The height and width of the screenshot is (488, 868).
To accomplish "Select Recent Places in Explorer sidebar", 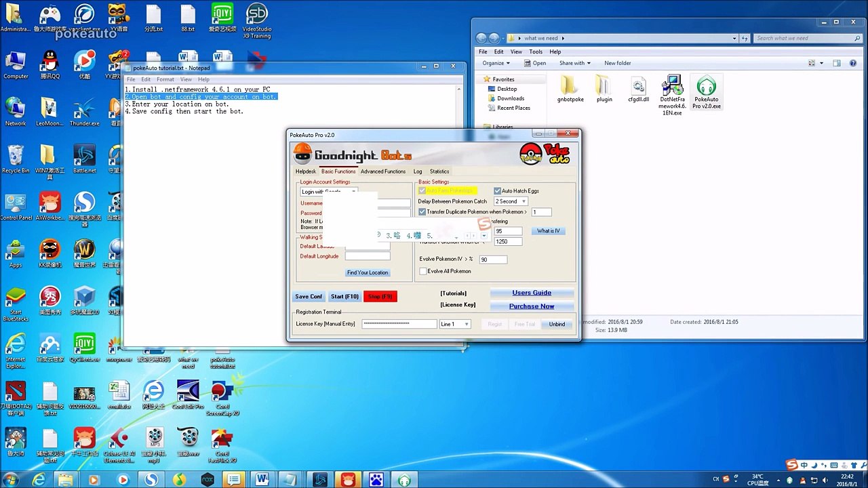I will (x=513, y=108).
